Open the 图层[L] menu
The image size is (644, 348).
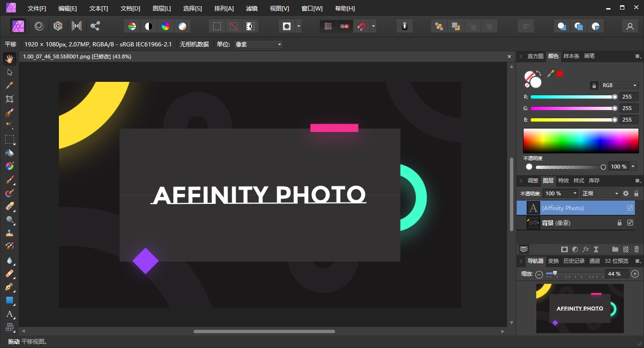pos(161,9)
